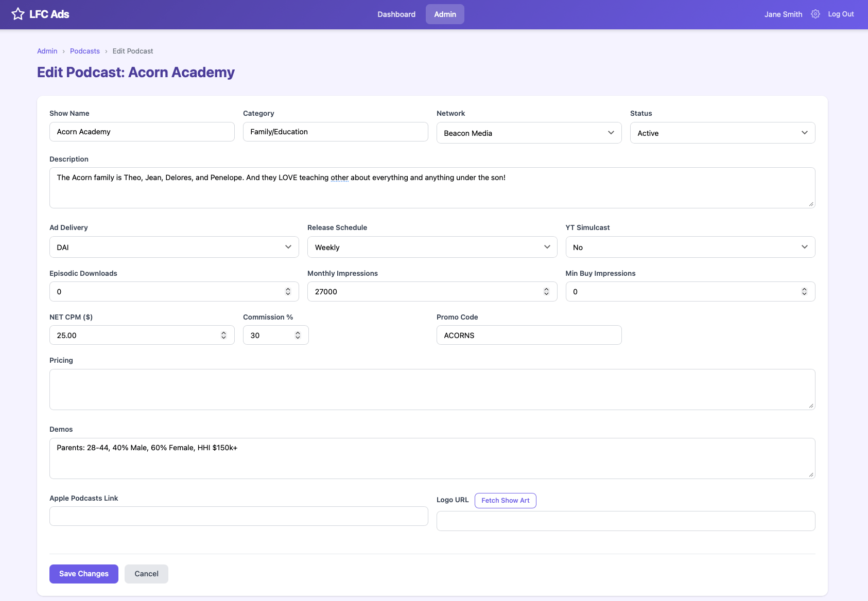Image resolution: width=868 pixels, height=601 pixels.
Task: Click the Save Changes button
Action: point(83,573)
